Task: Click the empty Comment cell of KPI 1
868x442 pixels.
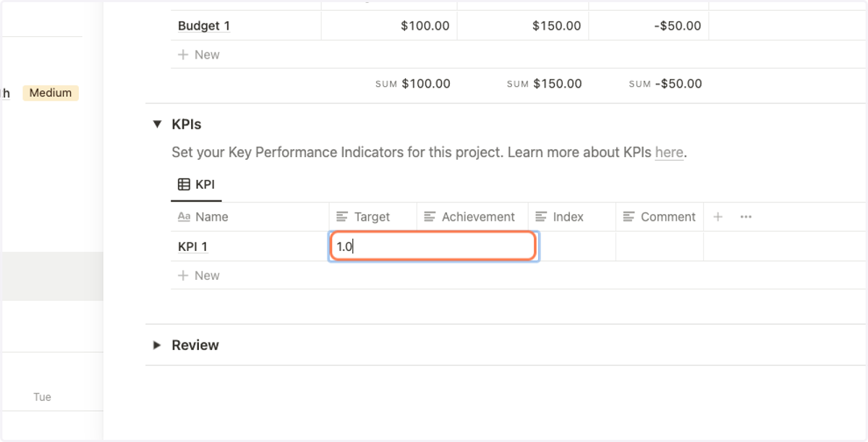Action: pos(660,247)
